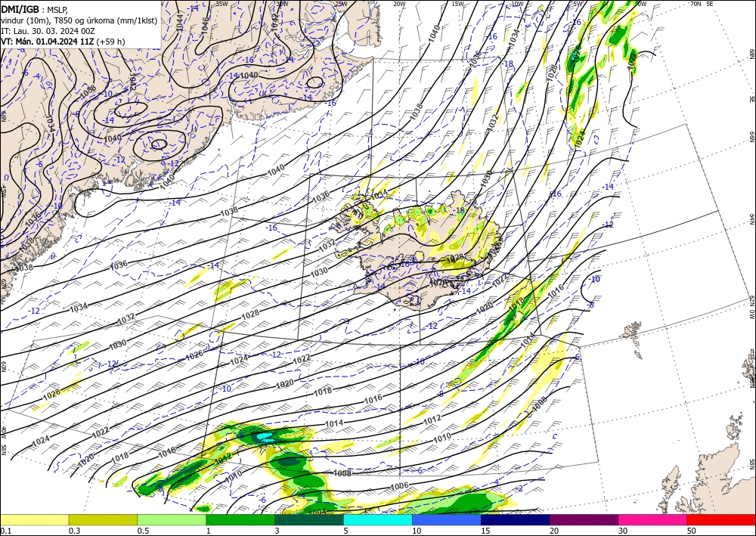Click the '25W' longitude label
Viewport: 756px width, 536px height.
[341, 4]
